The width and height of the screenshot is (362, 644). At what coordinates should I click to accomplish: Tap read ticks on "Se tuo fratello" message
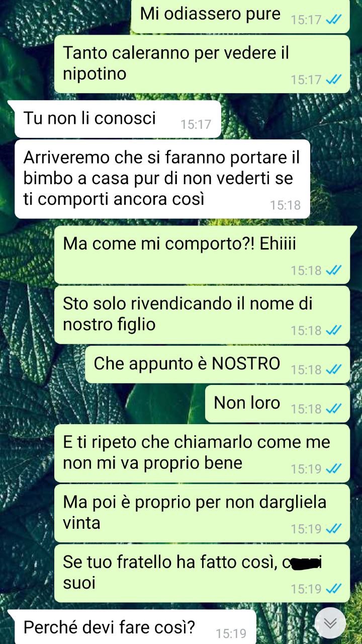334,589
